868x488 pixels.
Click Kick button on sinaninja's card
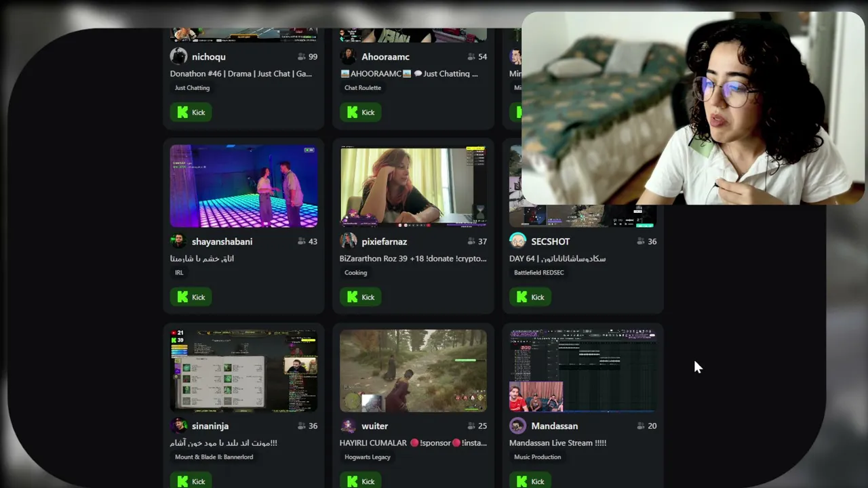click(191, 480)
